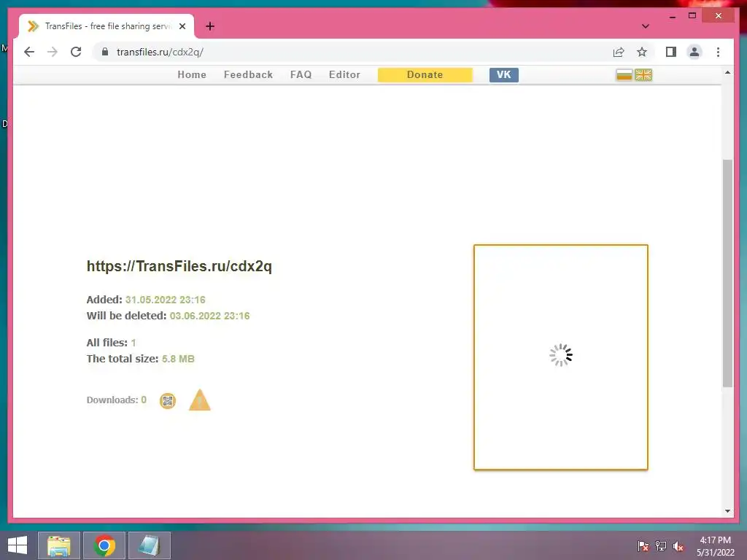Open the Feedback page

pos(248,75)
